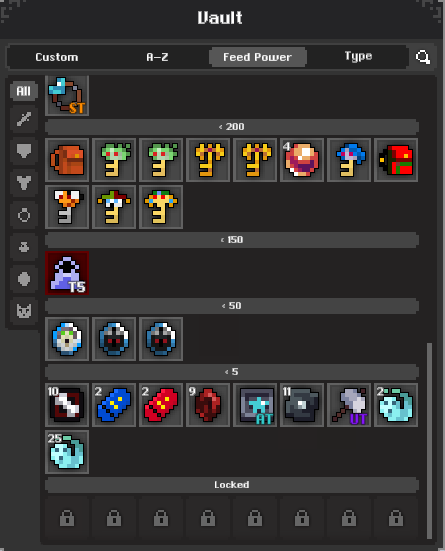The width and height of the screenshot is (445, 551).
Task: Collapse the < 5 section header
Action: click(232, 372)
